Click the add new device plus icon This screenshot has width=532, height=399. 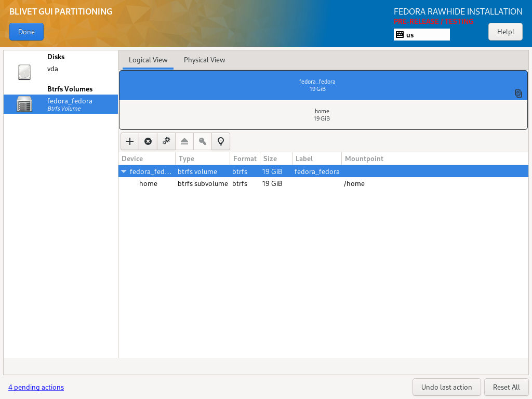coord(129,141)
